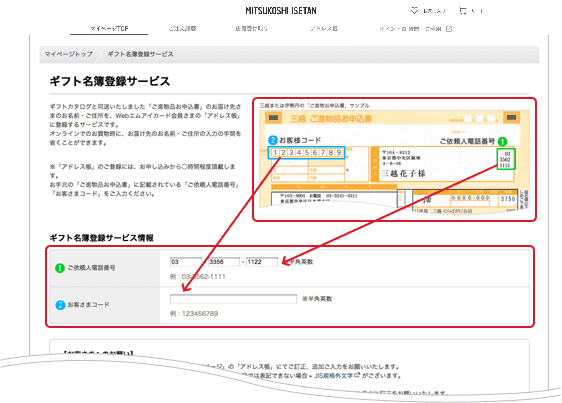Screen dimensions: 562x403
Task: Open the アドレス帳 tab
Action: (x=324, y=28)
